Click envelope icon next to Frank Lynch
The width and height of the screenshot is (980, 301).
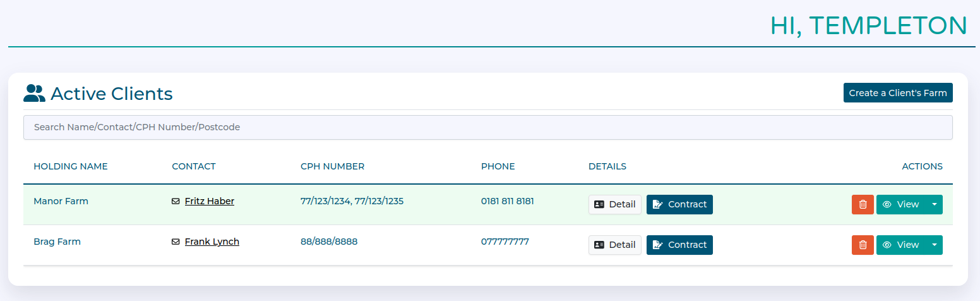point(176,242)
